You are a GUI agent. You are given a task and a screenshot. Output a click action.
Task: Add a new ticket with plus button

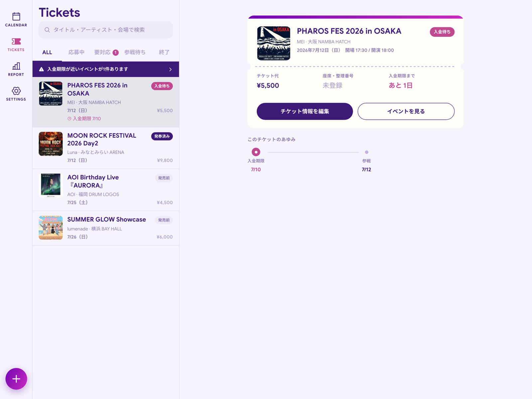coord(16,379)
